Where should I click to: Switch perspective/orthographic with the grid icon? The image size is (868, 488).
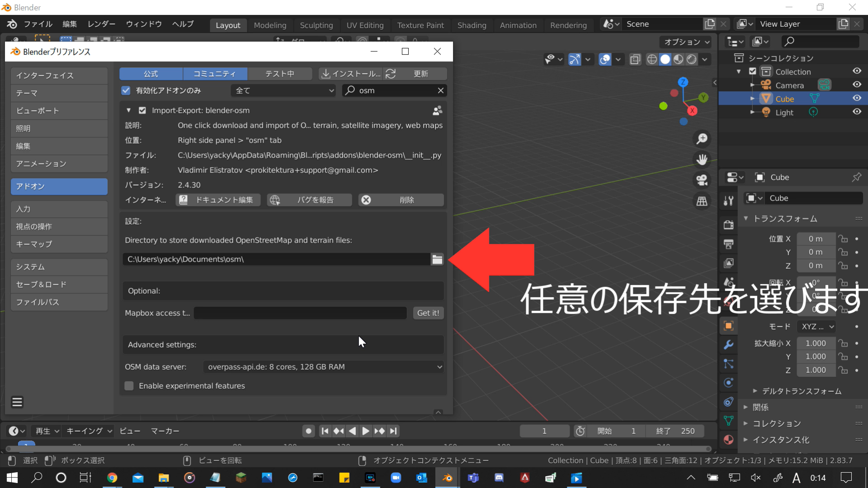point(702,201)
